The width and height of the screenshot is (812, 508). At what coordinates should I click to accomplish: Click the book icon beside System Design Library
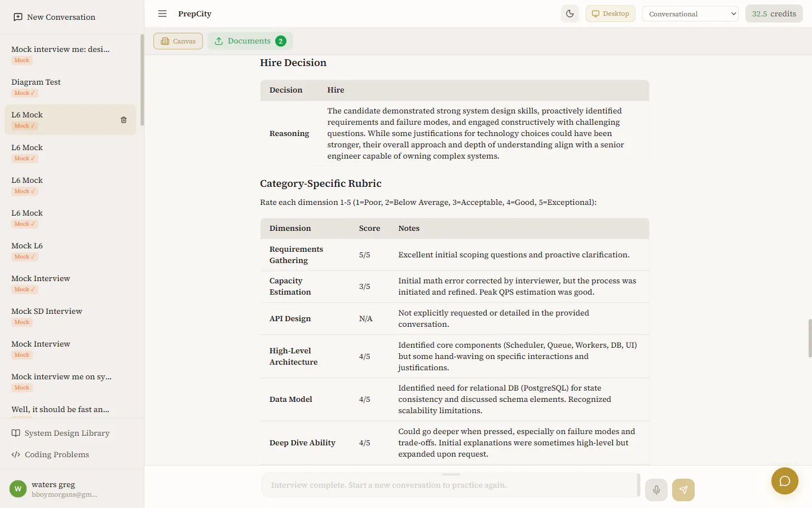coord(16,433)
